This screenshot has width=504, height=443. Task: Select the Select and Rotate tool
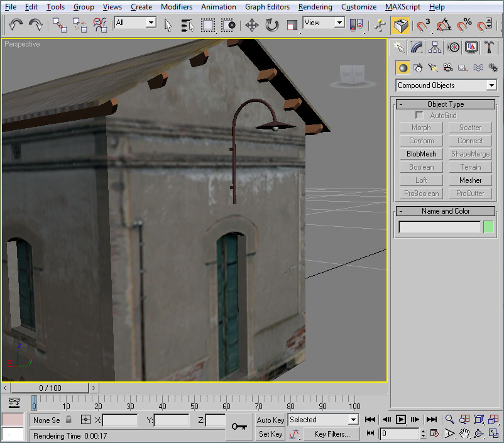click(271, 25)
